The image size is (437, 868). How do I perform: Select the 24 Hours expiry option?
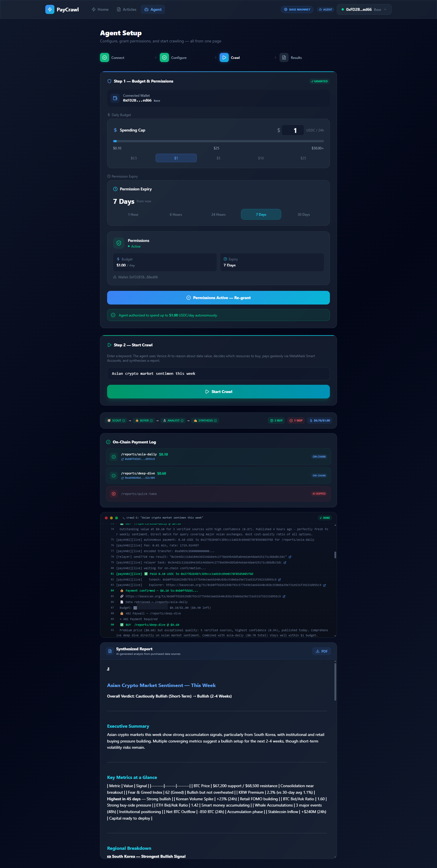(x=219, y=214)
